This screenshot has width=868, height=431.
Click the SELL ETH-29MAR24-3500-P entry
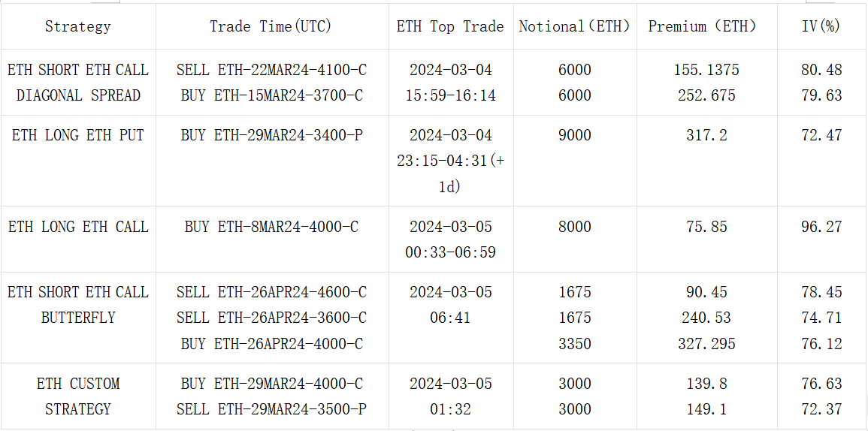(x=271, y=409)
